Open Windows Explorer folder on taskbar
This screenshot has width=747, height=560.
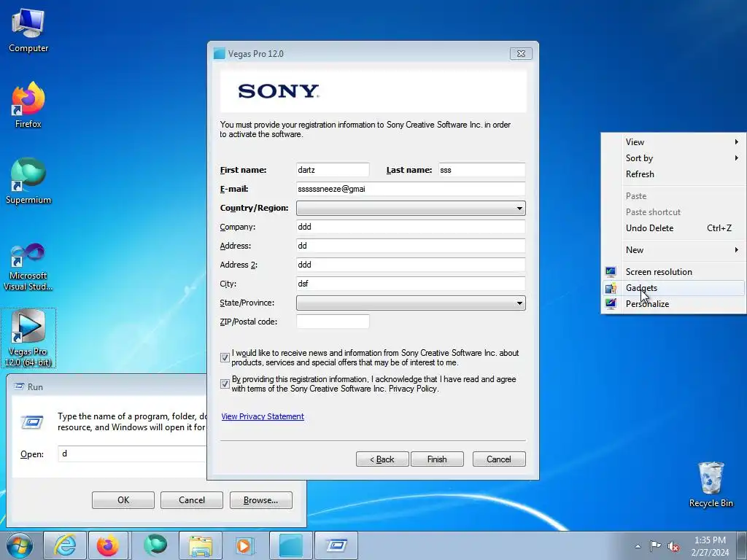(201, 545)
